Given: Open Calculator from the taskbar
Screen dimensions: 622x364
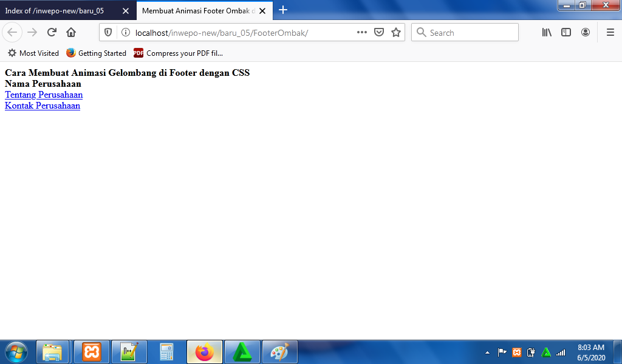Looking at the screenshot, I should click(x=167, y=352).
